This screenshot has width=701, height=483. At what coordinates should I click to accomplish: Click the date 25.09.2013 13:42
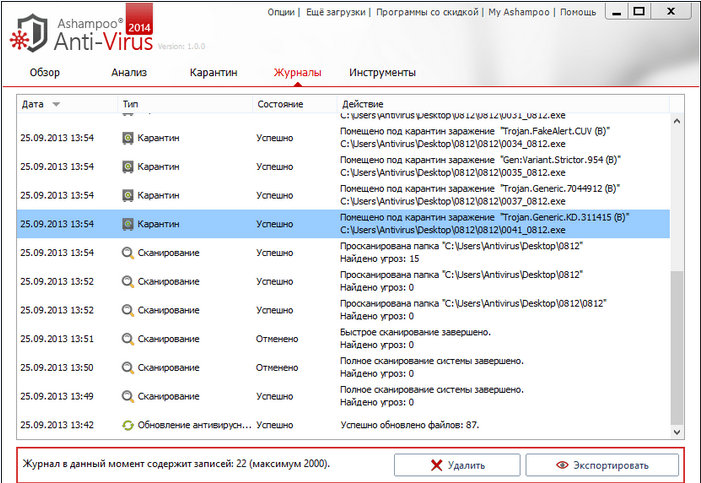click(x=57, y=425)
